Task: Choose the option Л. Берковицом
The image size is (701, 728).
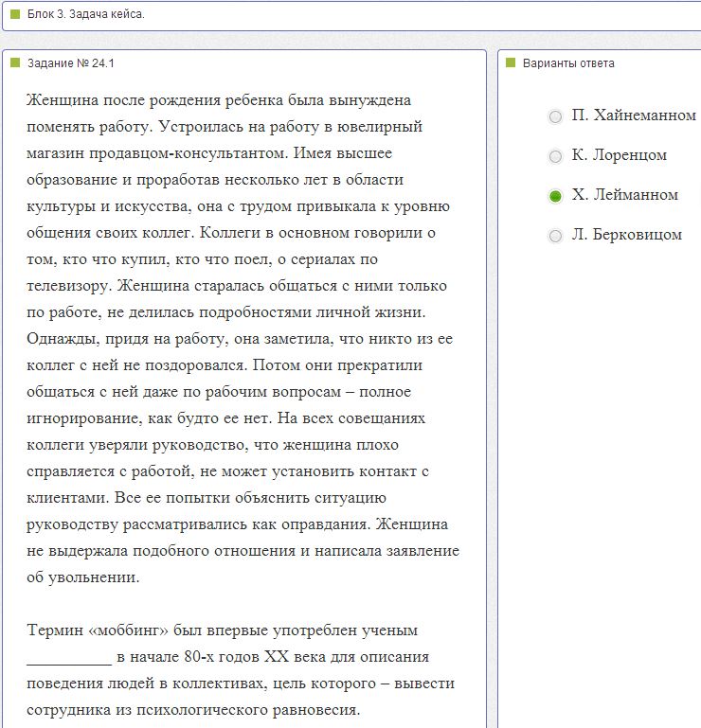Action: [x=555, y=236]
